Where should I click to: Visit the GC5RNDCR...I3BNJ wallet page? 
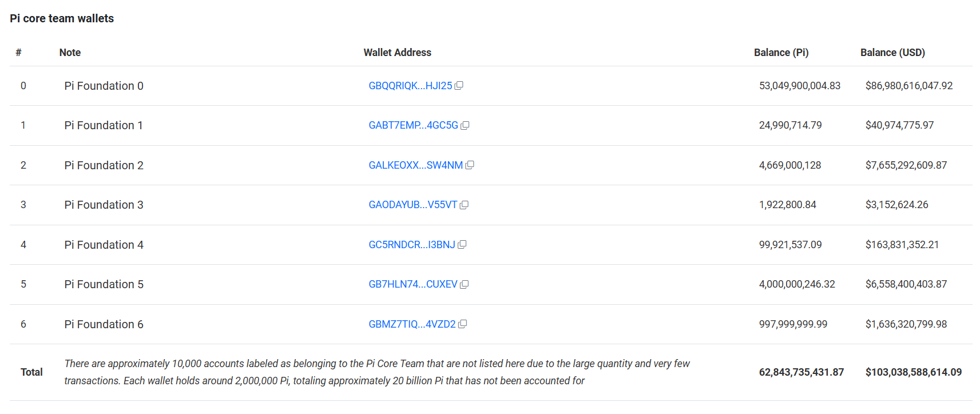tap(411, 245)
